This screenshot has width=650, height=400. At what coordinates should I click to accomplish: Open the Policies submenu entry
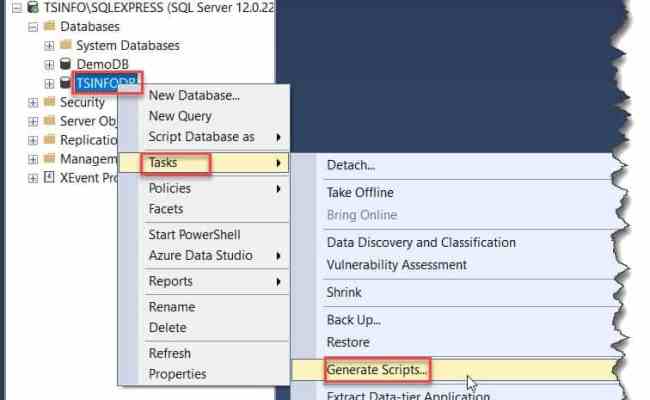tap(204, 188)
